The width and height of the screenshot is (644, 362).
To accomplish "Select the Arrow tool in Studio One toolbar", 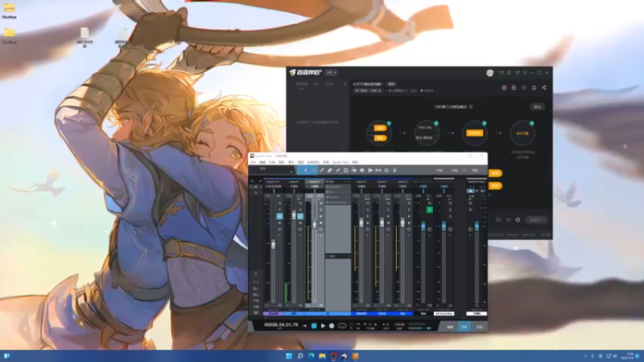I will [x=306, y=171].
